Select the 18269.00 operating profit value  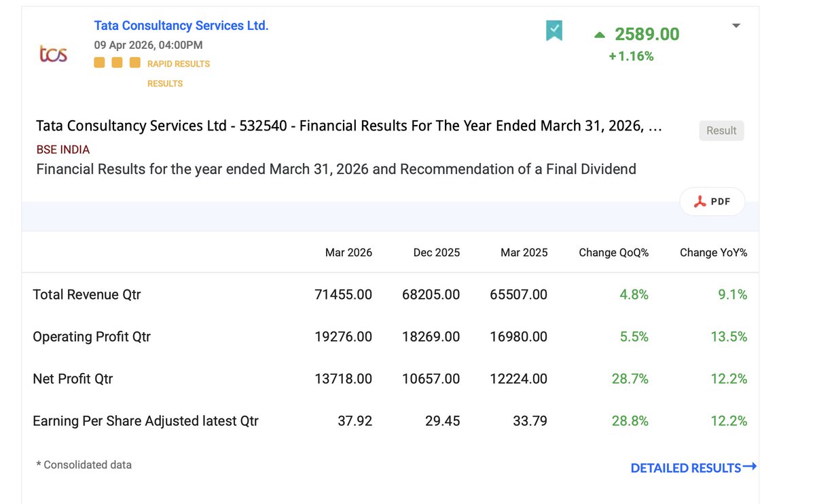pyautogui.click(x=431, y=337)
